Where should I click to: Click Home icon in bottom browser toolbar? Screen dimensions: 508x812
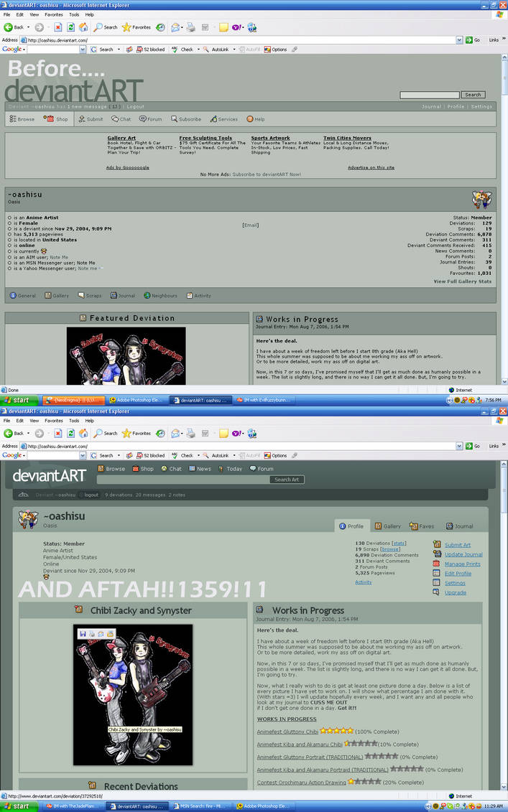pos(83,434)
